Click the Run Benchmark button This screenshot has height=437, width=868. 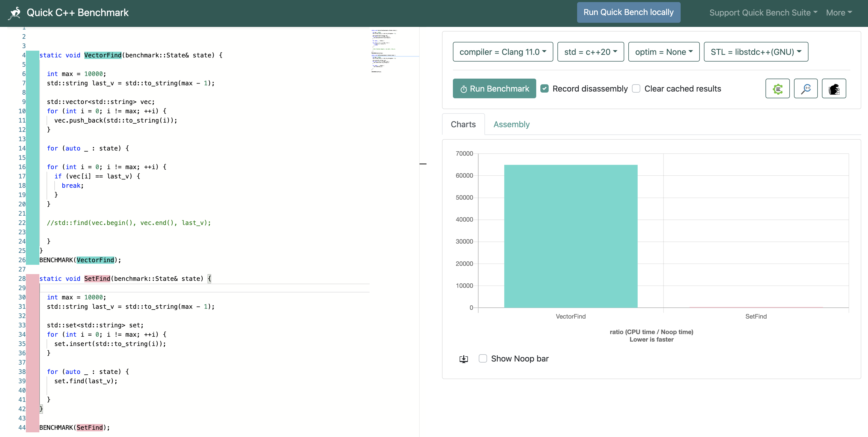(x=494, y=88)
